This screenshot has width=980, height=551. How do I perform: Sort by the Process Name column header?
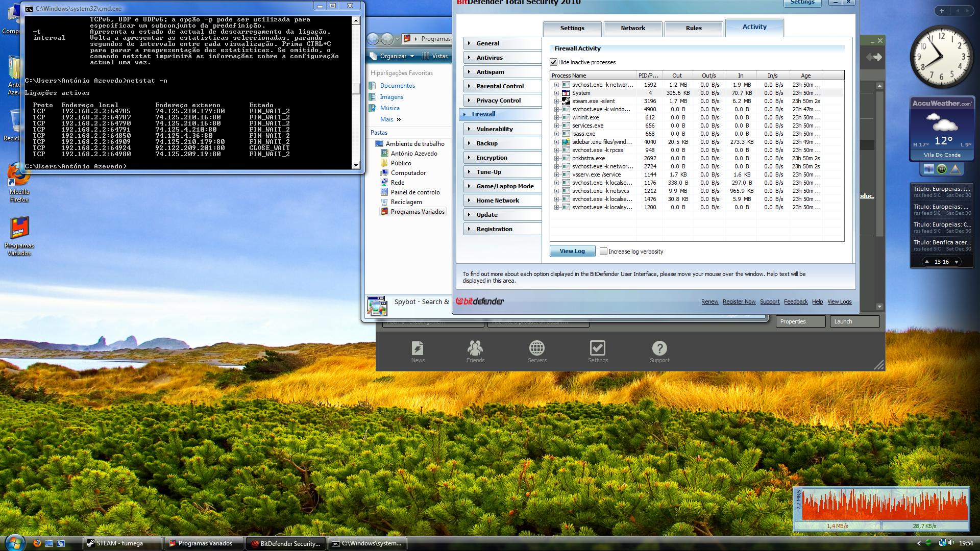click(593, 76)
